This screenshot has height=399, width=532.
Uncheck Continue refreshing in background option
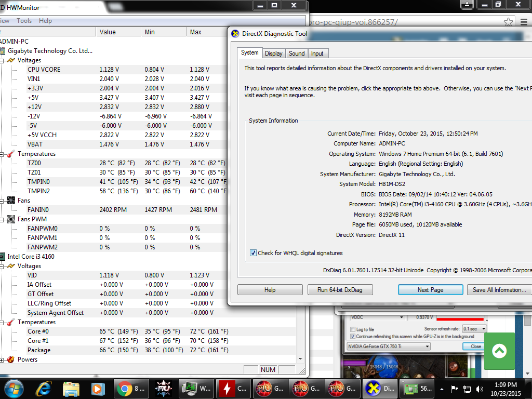coord(353,336)
